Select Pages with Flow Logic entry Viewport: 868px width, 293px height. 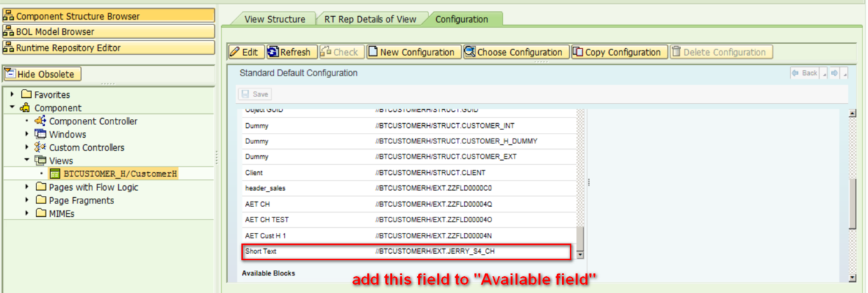[x=94, y=187]
